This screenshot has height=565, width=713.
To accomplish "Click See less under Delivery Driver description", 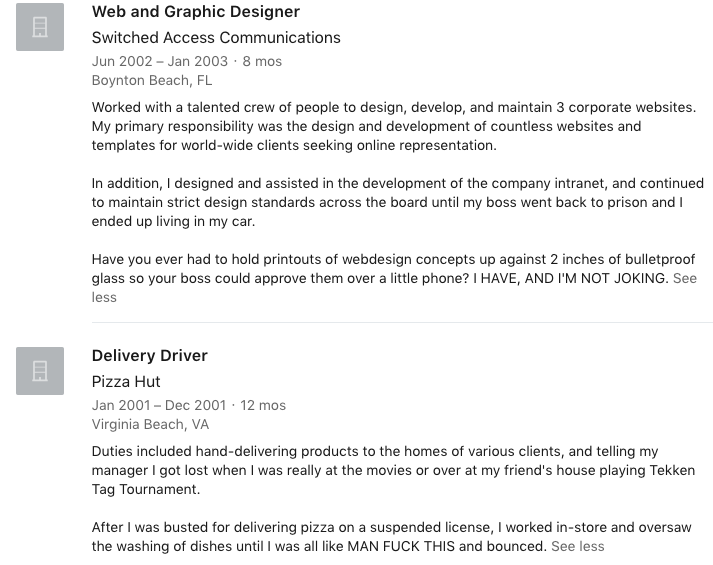I will point(578,546).
